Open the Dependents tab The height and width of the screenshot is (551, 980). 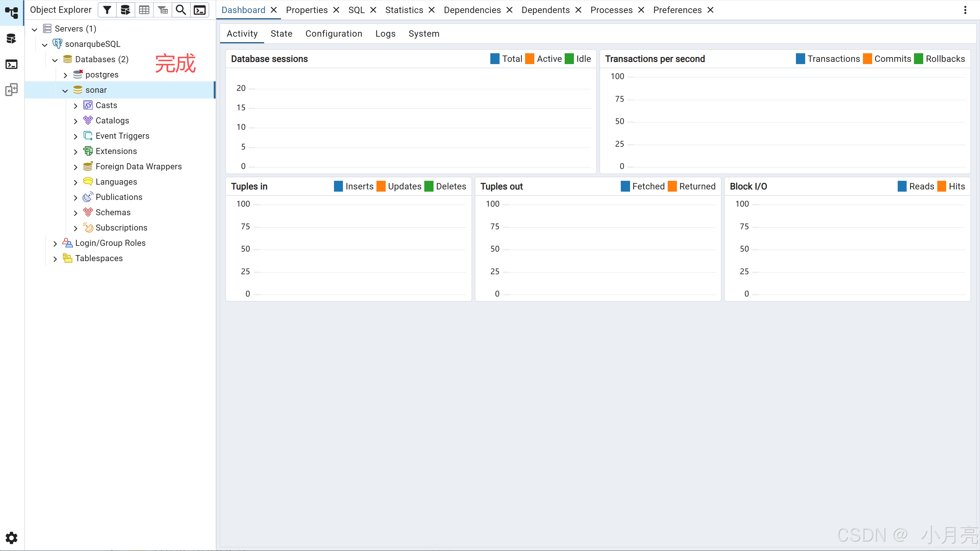[x=546, y=10]
